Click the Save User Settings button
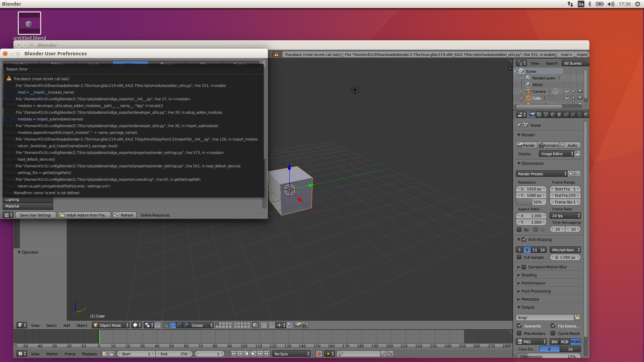644x362 pixels. pyautogui.click(x=35, y=215)
